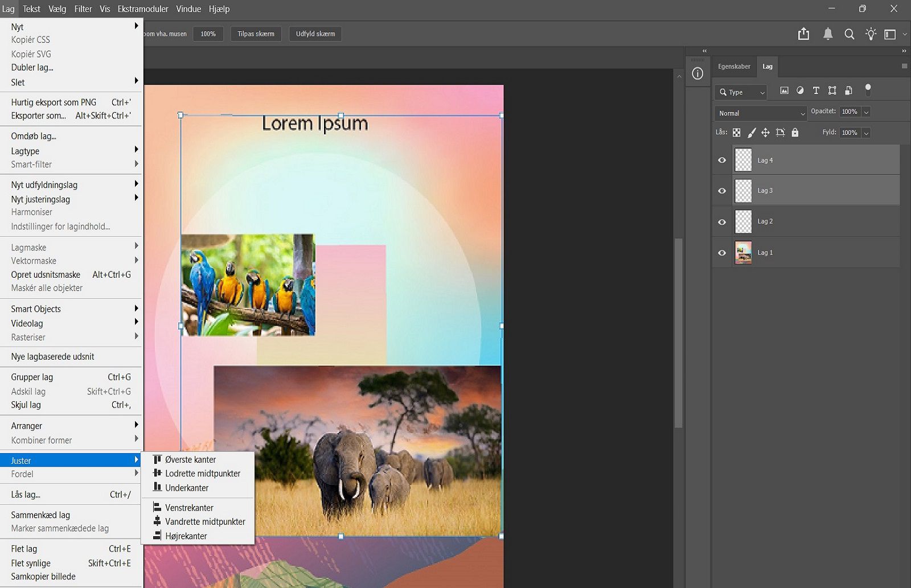
Task: Open the notifications bell icon
Action: [x=828, y=34]
